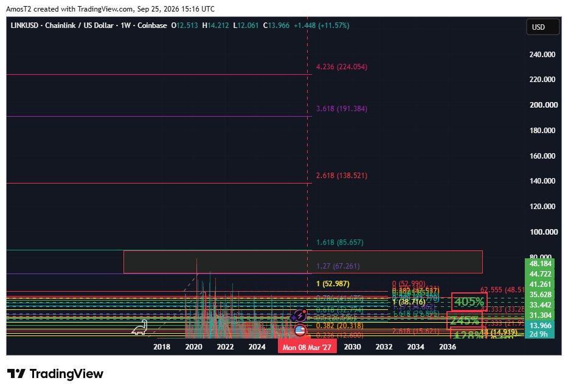Screen dimensions: 568x392
Task: Click the current price tag 13.966
Action: pos(540,325)
